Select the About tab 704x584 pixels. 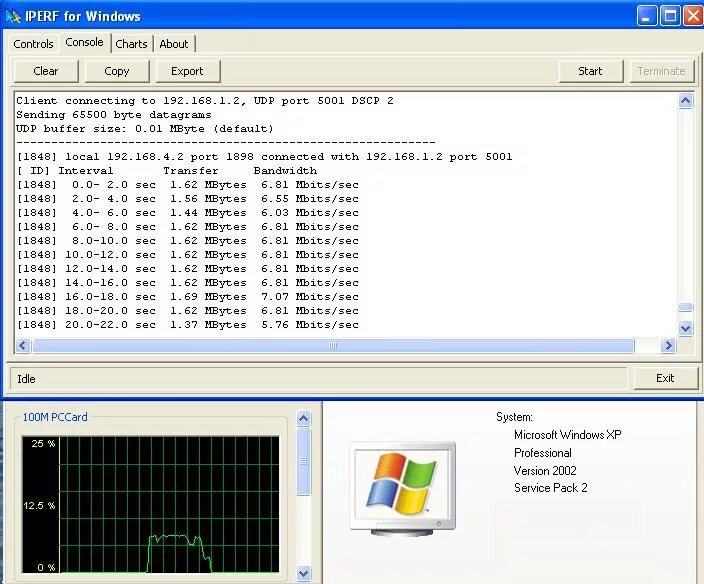click(174, 44)
